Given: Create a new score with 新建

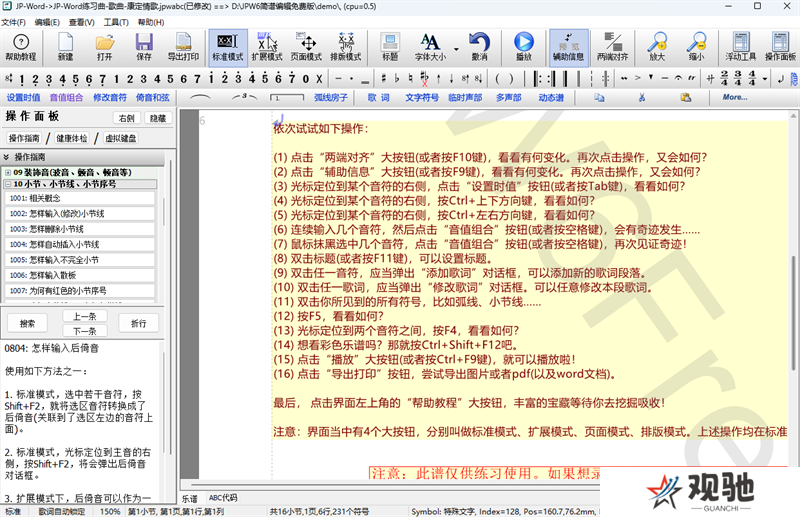Looking at the screenshot, I should click(65, 47).
